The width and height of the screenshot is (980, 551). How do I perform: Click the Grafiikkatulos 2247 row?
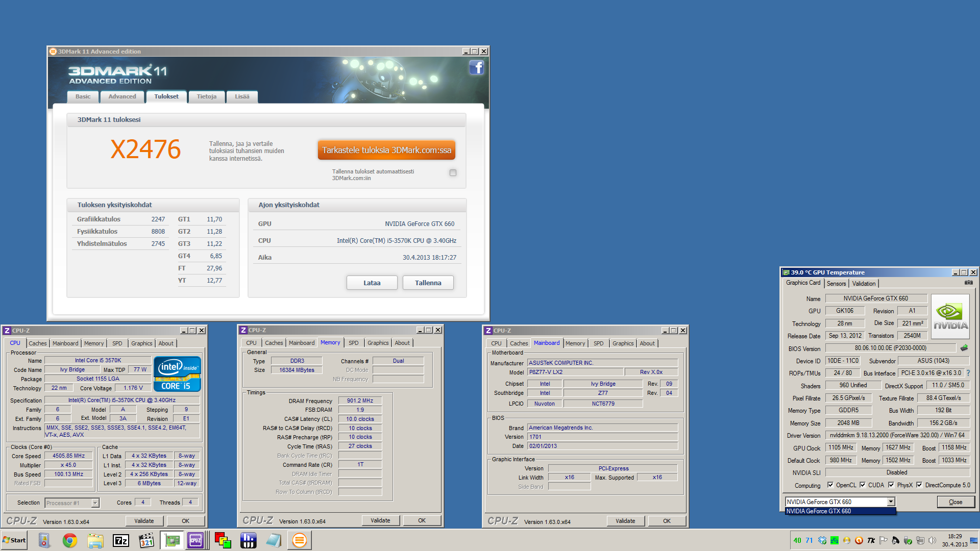[x=121, y=219]
